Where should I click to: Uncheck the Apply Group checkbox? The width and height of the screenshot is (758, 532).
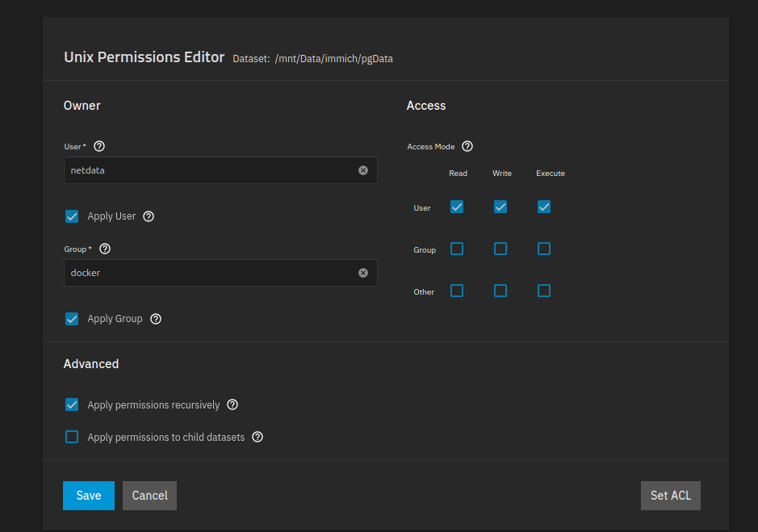pyautogui.click(x=72, y=319)
